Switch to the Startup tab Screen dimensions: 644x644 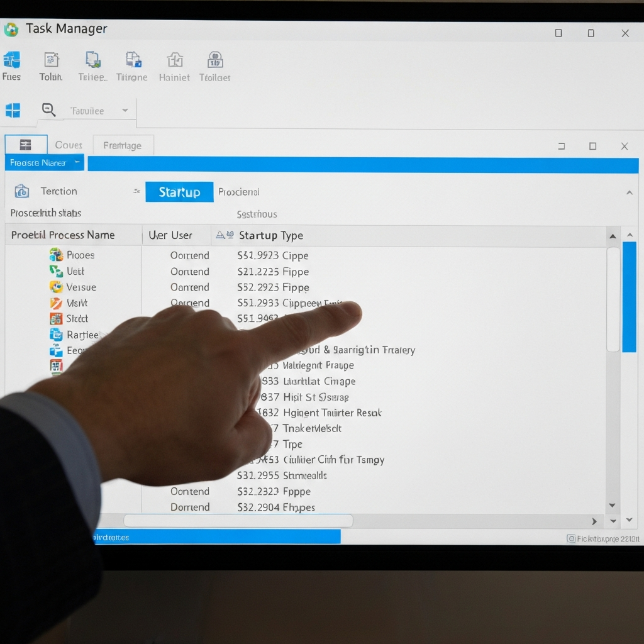pyautogui.click(x=179, y=192)
